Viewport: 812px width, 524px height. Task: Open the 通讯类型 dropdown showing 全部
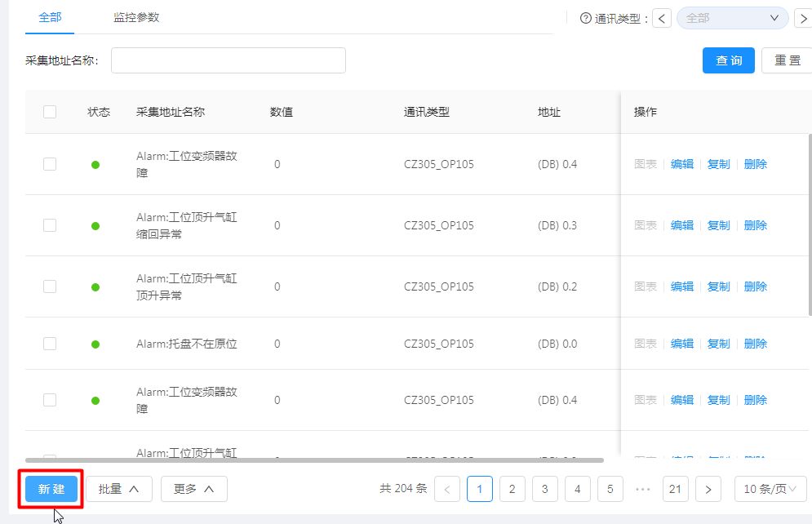732,18
